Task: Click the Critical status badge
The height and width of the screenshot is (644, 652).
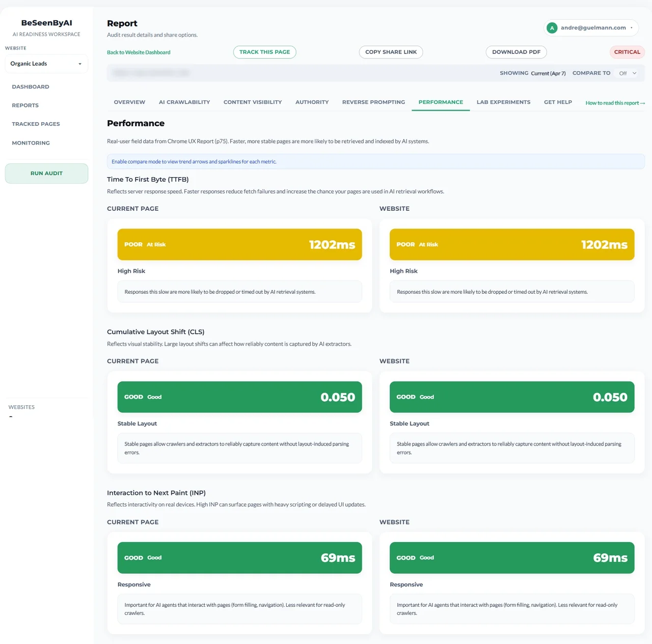Action: point(627,52)
